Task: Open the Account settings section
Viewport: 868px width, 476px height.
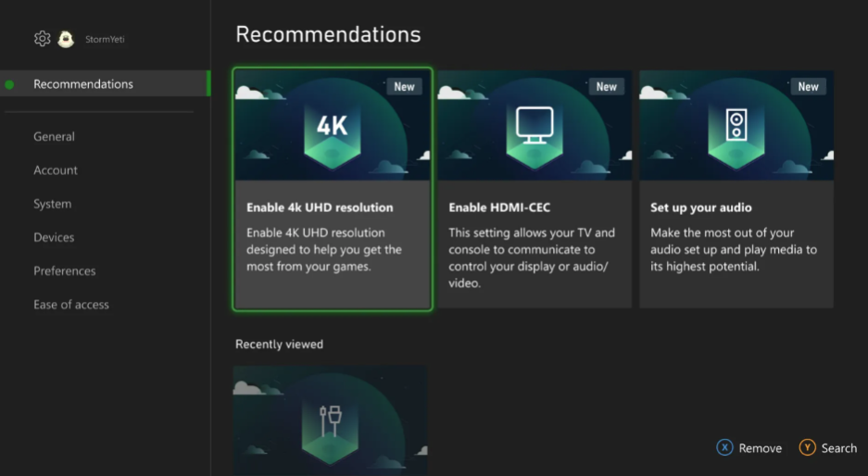Action: (56, 170)
